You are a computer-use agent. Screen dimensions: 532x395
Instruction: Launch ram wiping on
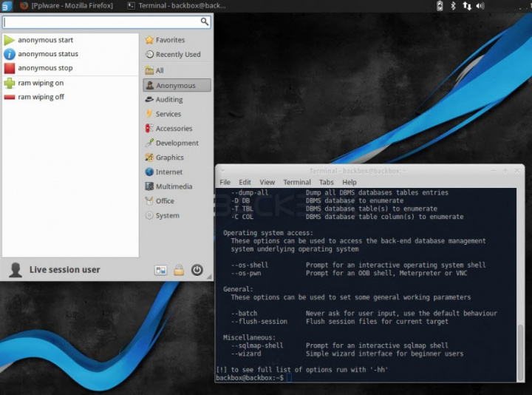[x=41, y=83]
